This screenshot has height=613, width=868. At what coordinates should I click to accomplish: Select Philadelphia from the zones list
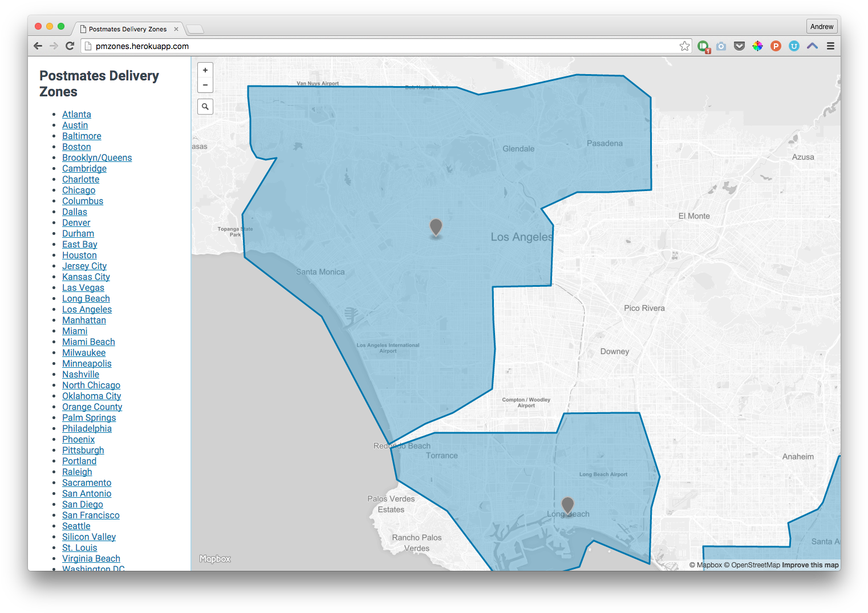coord(87,429)
